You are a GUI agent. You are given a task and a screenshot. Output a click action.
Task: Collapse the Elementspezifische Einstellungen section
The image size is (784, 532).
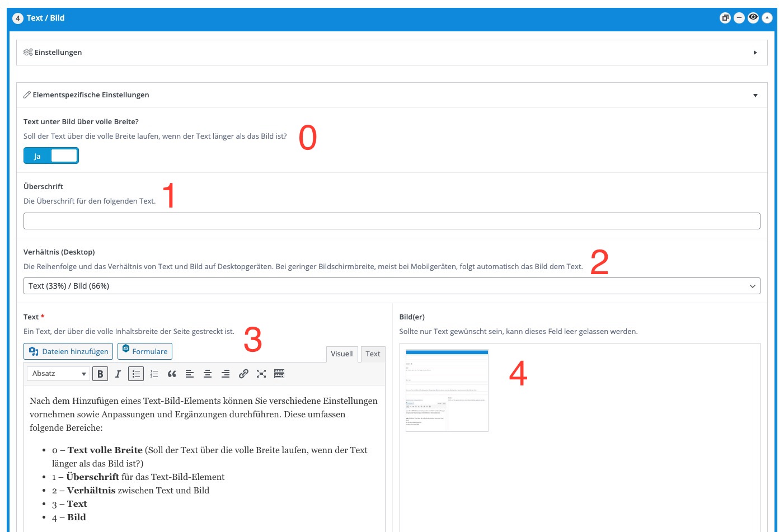755,95
